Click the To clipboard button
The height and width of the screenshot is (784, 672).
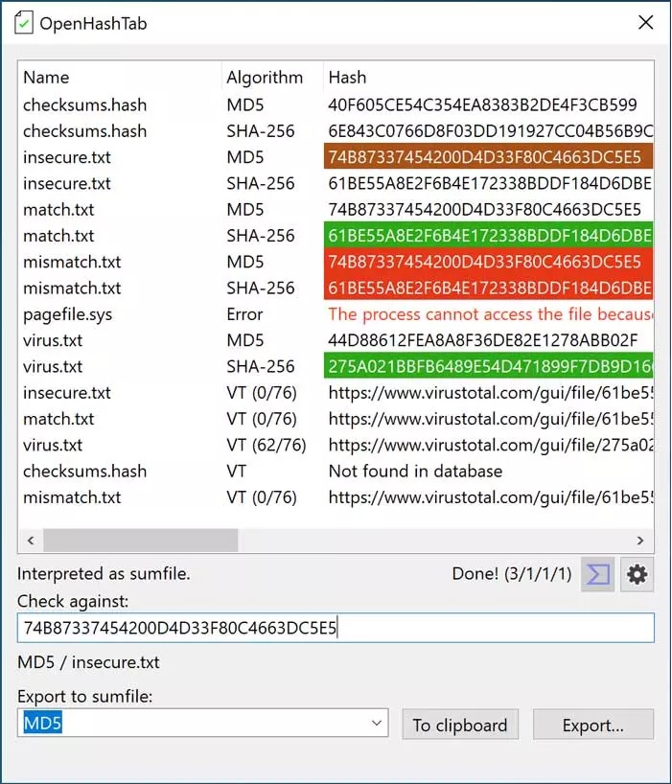pos(460,725)
